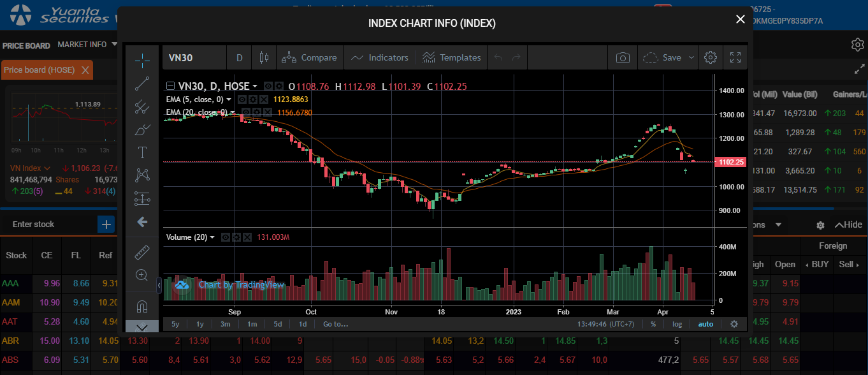The image size is (868, 375).
Task: Open candlestick chart style selector
Action: [x=264, y=57]
